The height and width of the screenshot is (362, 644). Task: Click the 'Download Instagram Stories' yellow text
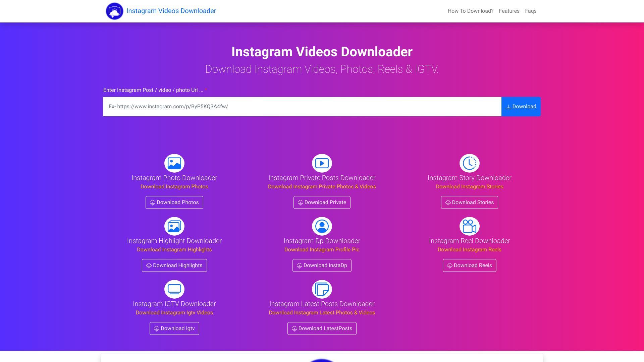(x=470, y=187)
